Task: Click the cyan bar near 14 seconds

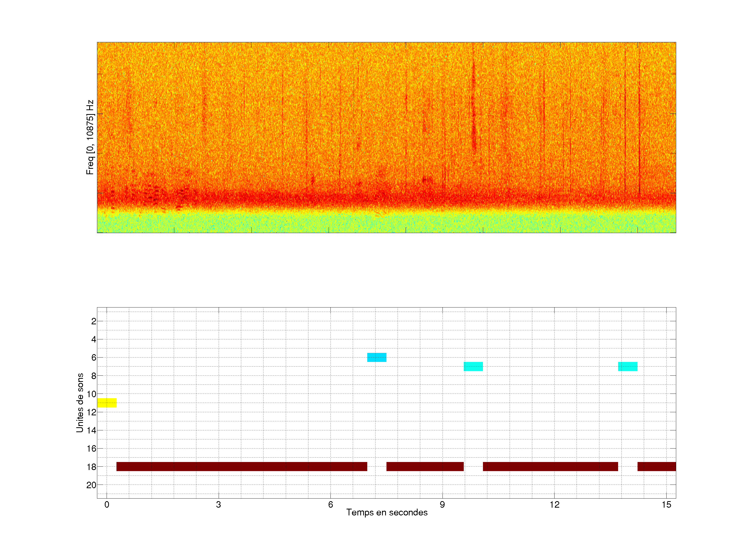Action: (x=627, y=366)
